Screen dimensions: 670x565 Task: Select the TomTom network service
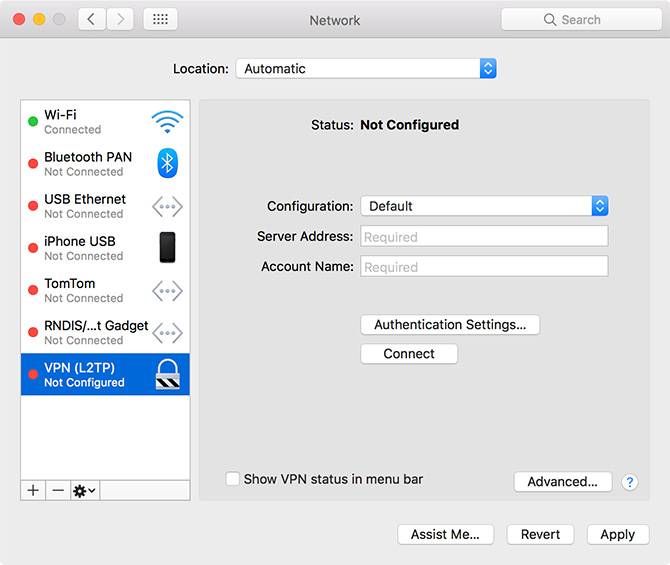point(105,290)
